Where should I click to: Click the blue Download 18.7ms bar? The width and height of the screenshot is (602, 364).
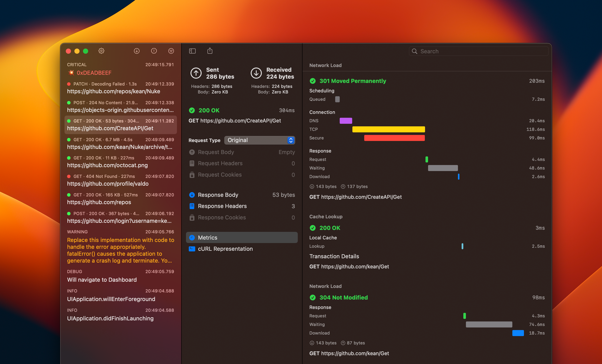[518, 333]
